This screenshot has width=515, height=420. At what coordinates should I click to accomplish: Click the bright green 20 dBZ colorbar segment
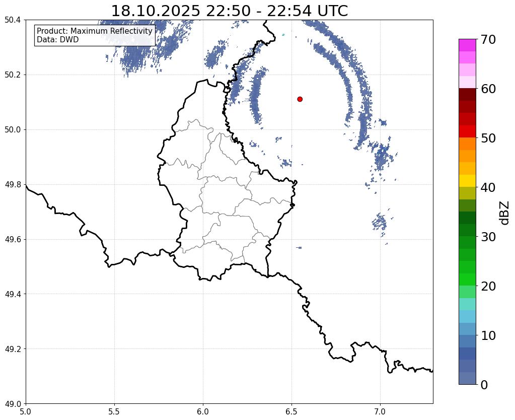tap(467, 279)
